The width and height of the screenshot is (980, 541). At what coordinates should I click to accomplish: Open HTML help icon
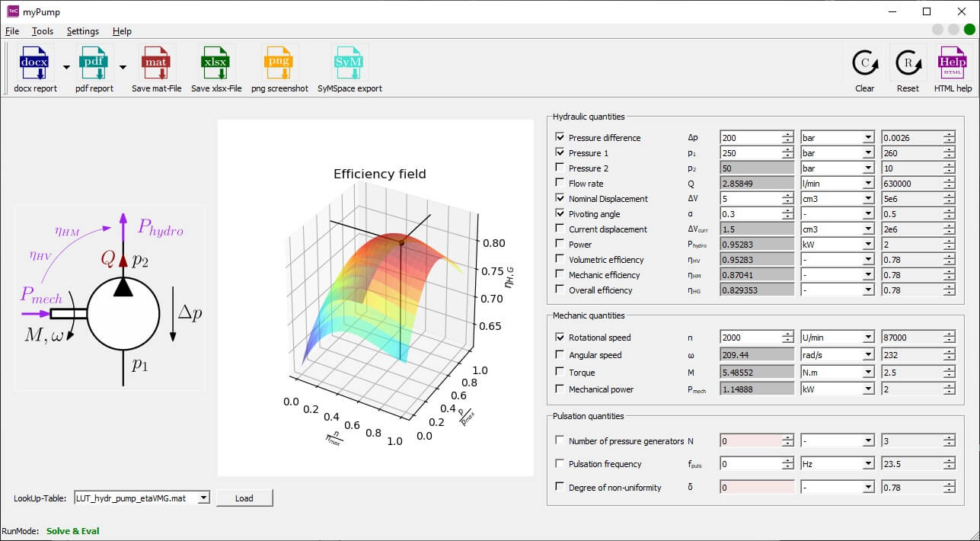953,63
